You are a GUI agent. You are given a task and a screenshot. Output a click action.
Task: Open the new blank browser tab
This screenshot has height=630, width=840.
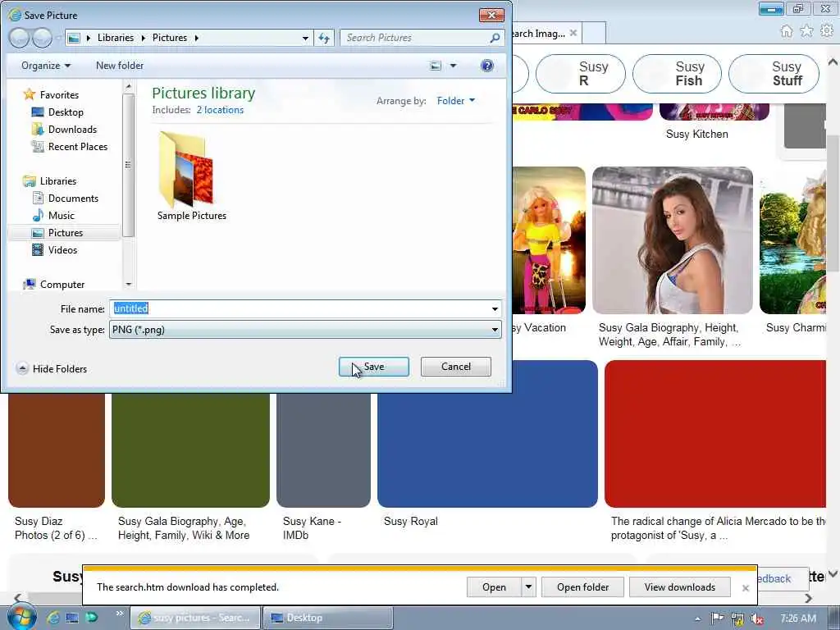(594, 33)
